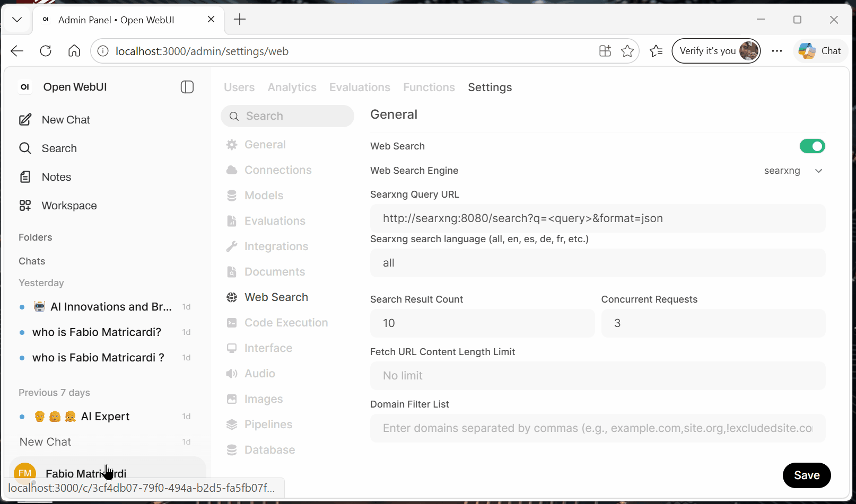Click the settings Search field
The image size is (856, 504).
click(x=287, y=116)
